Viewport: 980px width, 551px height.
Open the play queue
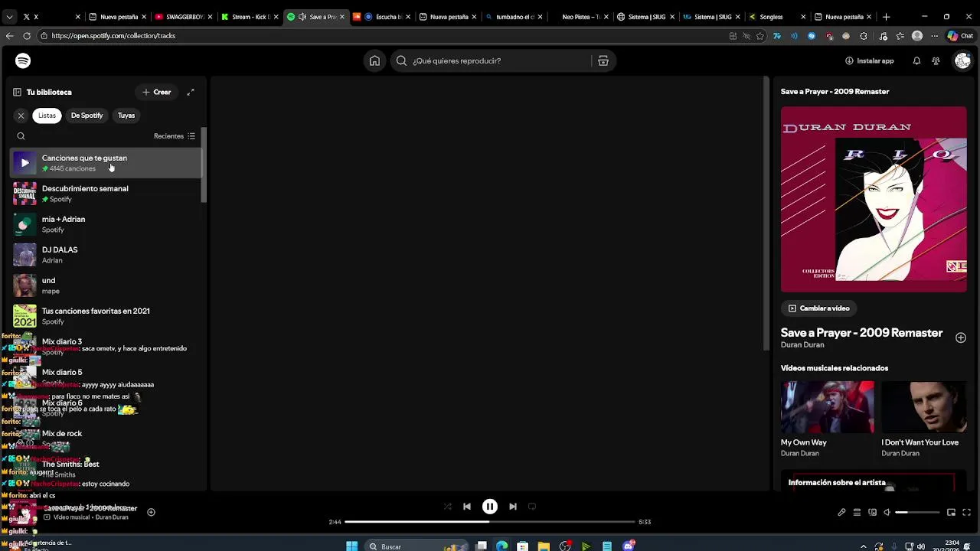tap(857, 513)
